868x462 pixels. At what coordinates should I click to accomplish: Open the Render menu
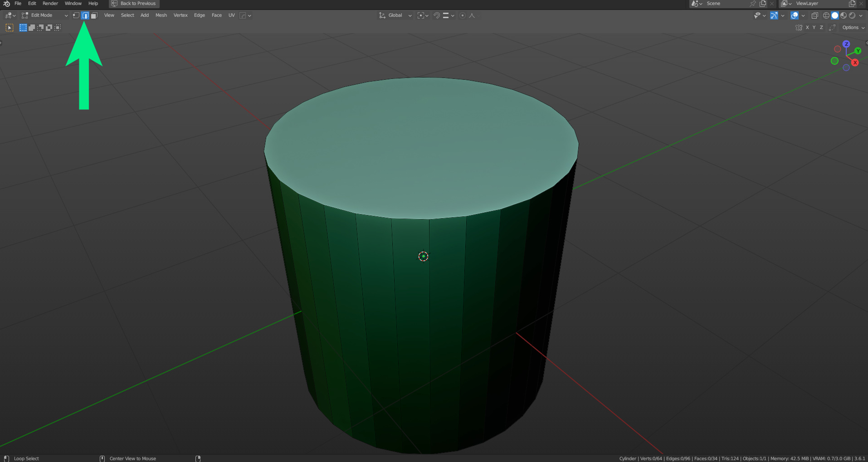coord(50,4)
